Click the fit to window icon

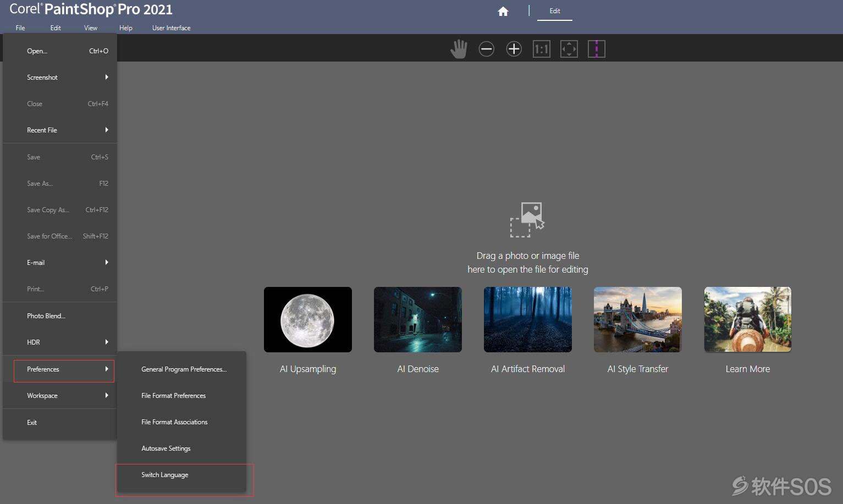(569, 49)
